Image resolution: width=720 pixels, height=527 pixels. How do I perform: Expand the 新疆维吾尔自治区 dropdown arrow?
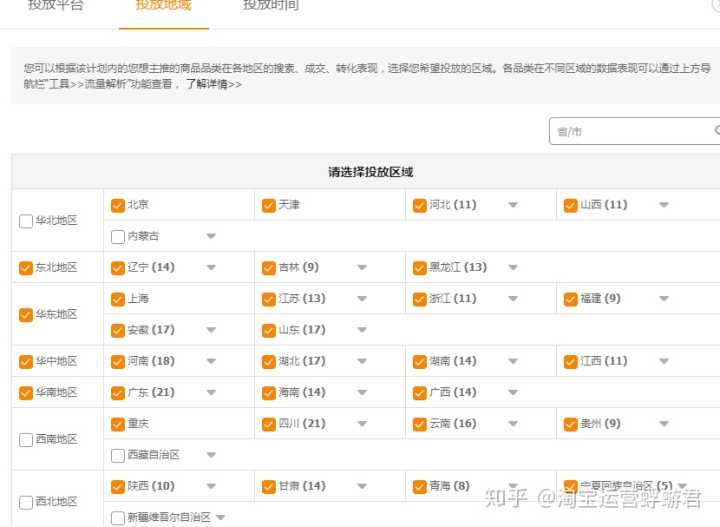click(x=220, y=517)
